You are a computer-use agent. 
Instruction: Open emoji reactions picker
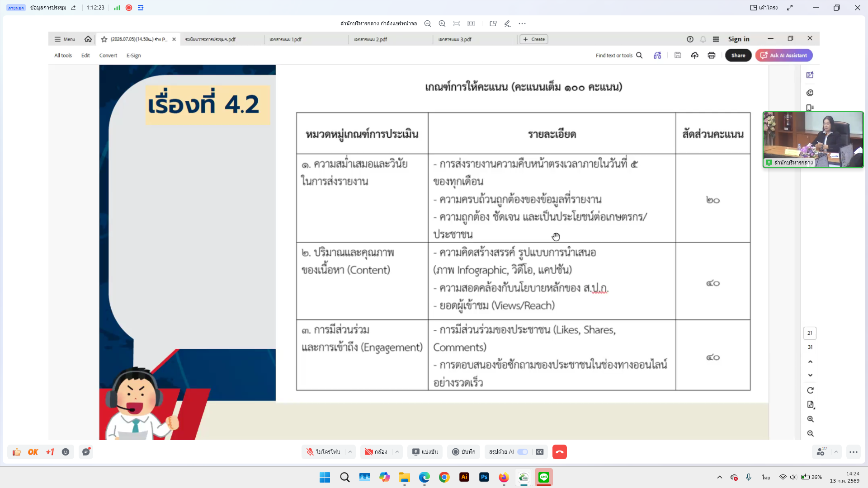click(x=66, y=452)
